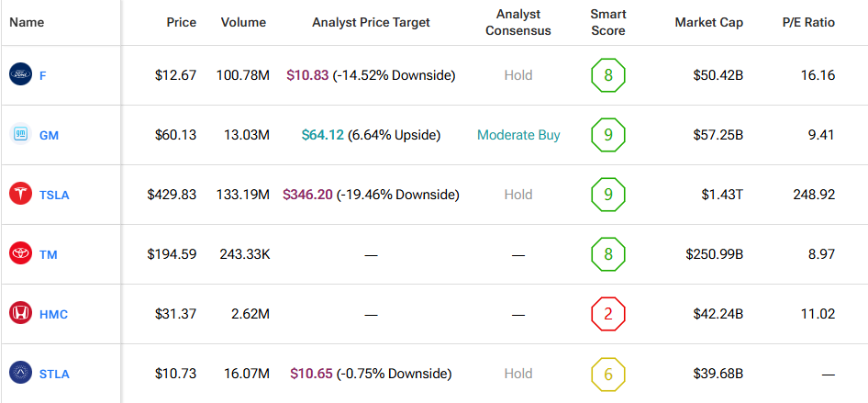Click the Stellantis logo icon

[x=20, y=374]
